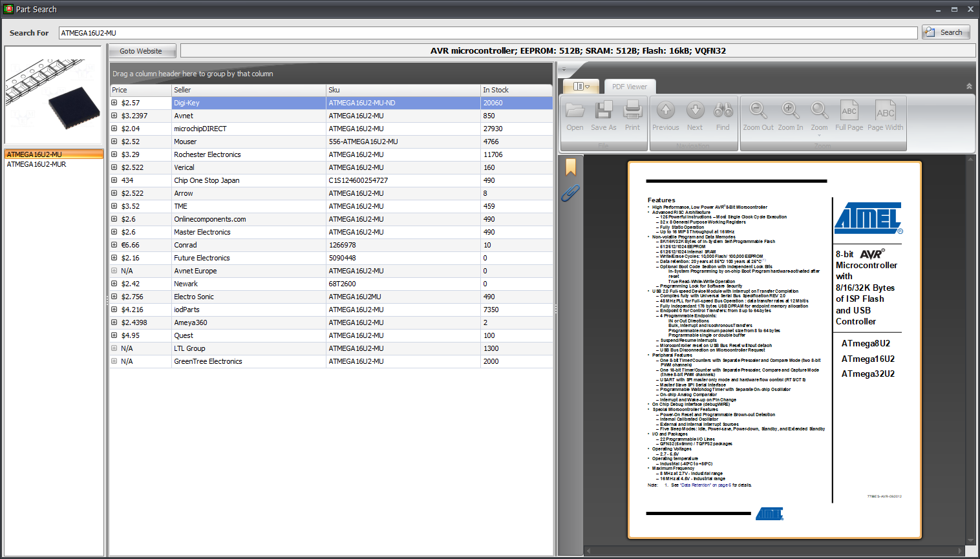
Task: Select the Avnet Europe seller cell
Action: pyautogui.click(x=249, y=271)
